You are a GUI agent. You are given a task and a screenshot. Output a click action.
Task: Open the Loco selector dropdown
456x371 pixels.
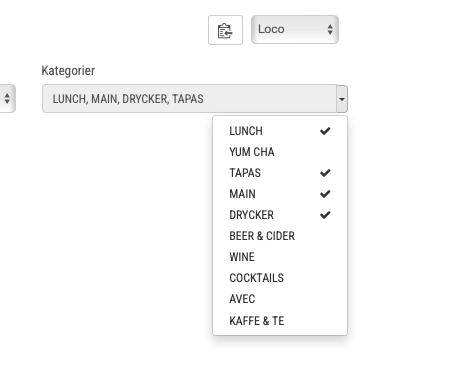coord(295,29)
